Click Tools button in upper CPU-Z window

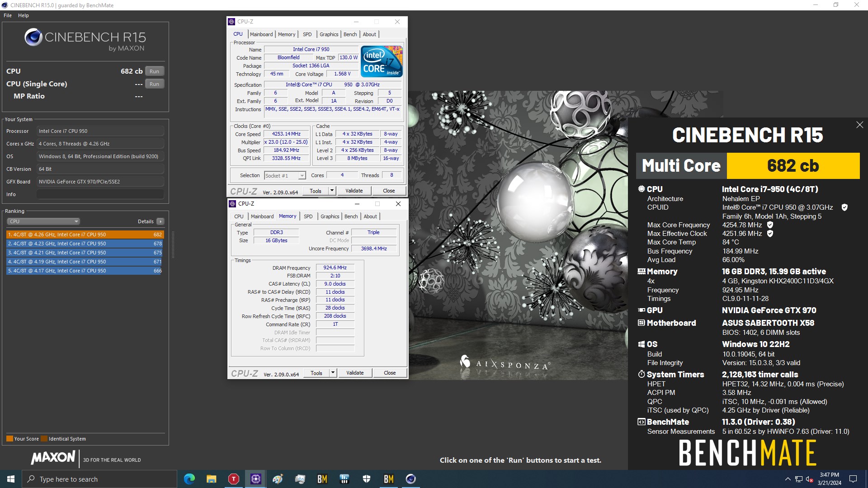316,191
